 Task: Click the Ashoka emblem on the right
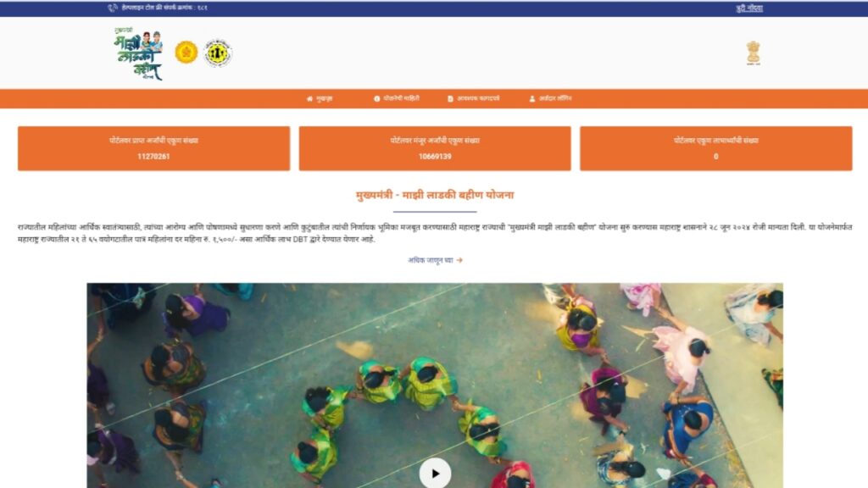coord(754,53)
